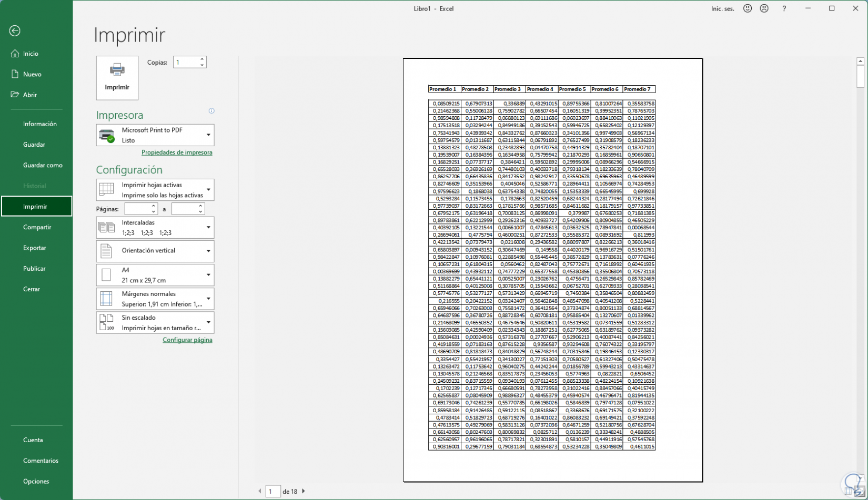Click the 'Promedio 6' header in preview
This screenshot has width=868, height=500.
[x=605, y=89]
